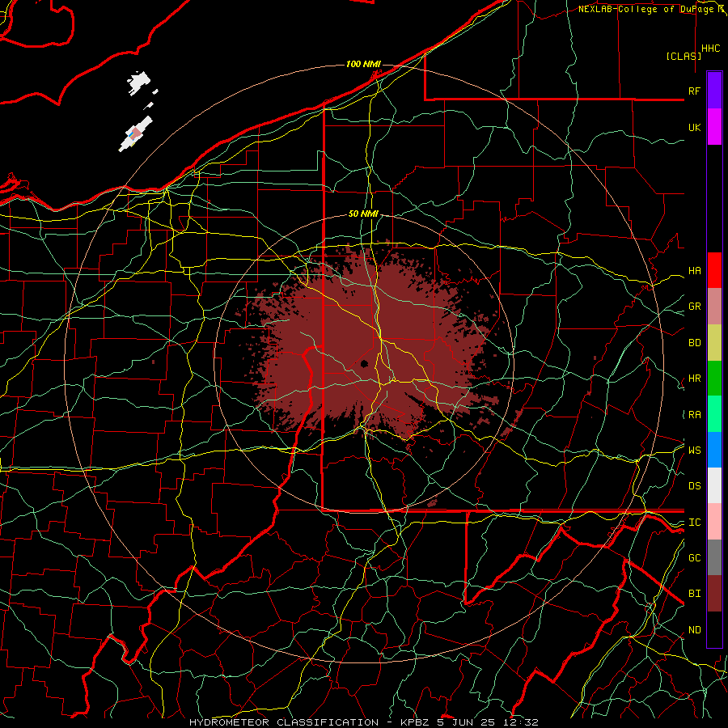Click the 'BD' legend label
The width and height of the screenshot is (728, 728).
[694, 343]
